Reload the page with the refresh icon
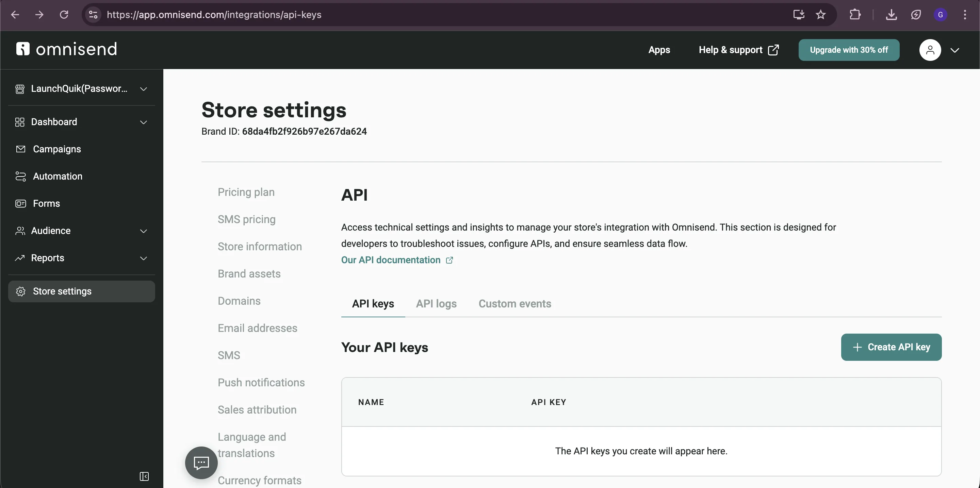The image size is (980, 488). point(64,14)
